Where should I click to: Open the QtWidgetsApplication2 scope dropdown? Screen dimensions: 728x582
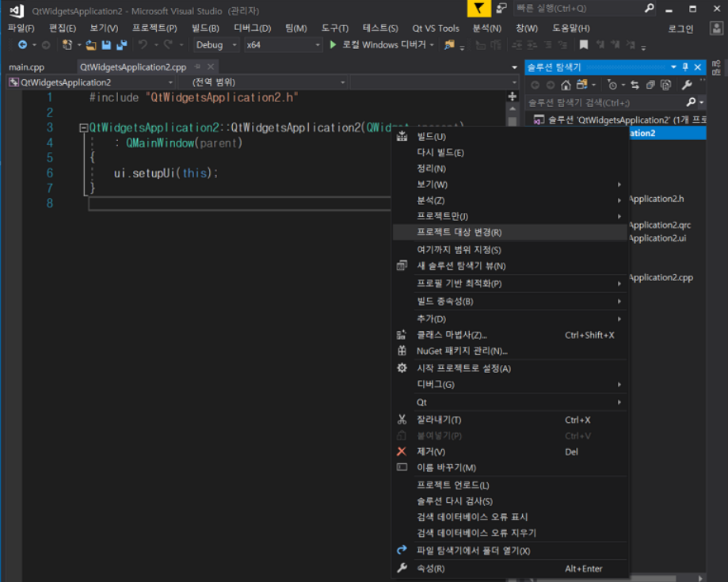tap(91, 82)
